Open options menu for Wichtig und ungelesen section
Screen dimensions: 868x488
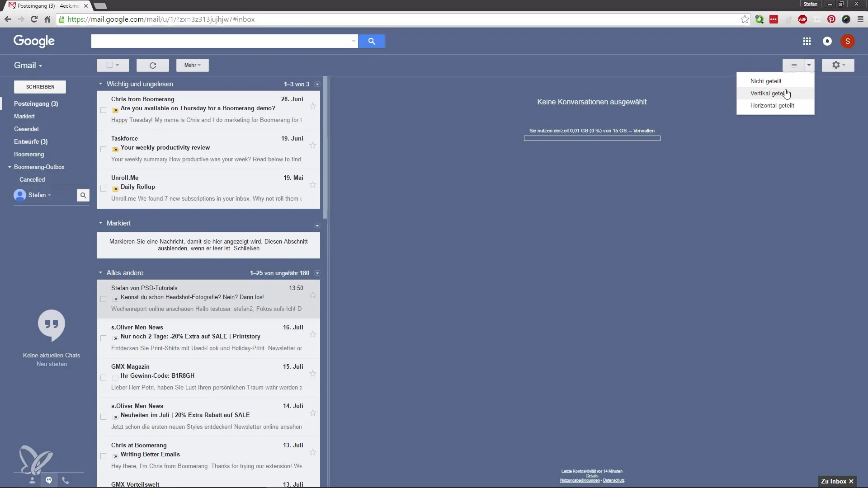point(317,84)
